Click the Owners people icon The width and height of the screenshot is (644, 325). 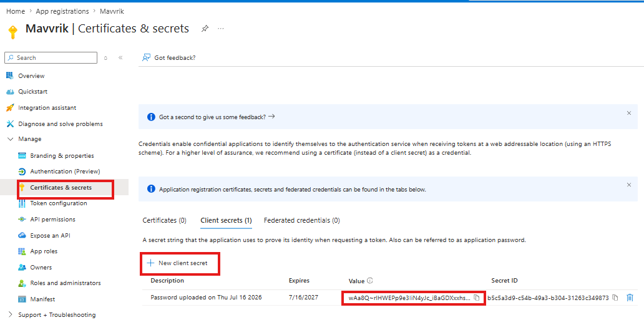(x=22, y=267)
